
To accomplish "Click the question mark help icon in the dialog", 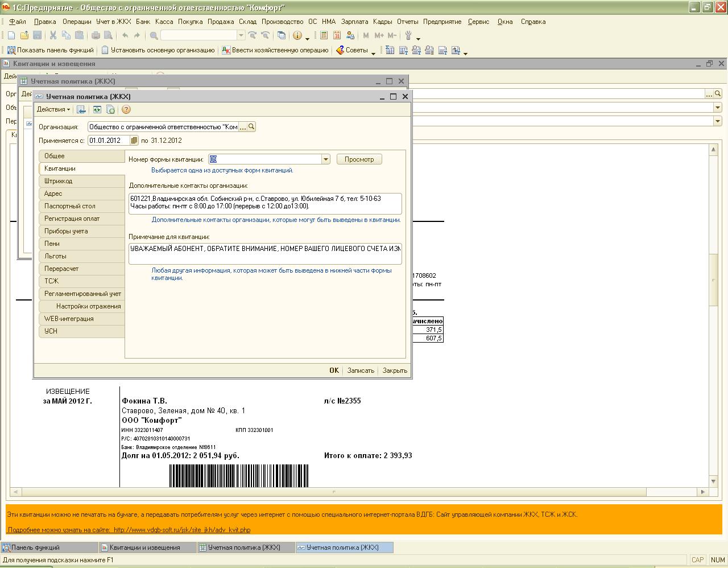I will 126,109.
